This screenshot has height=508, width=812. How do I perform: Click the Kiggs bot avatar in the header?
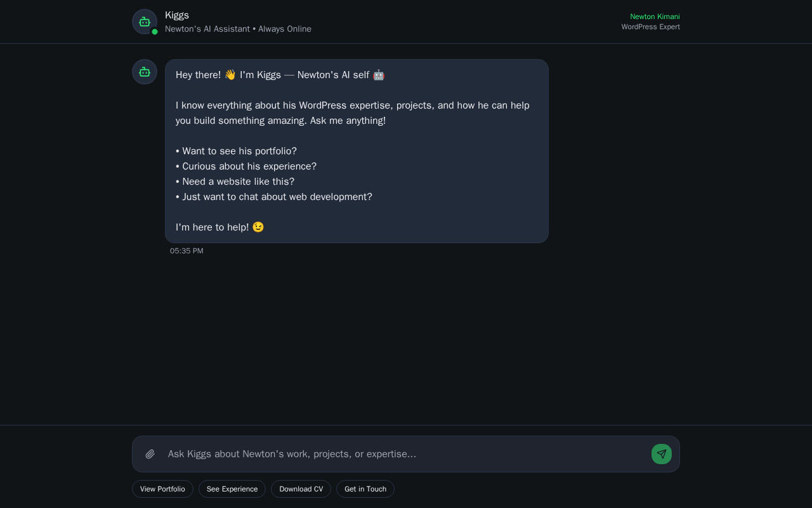pos(145,22)
